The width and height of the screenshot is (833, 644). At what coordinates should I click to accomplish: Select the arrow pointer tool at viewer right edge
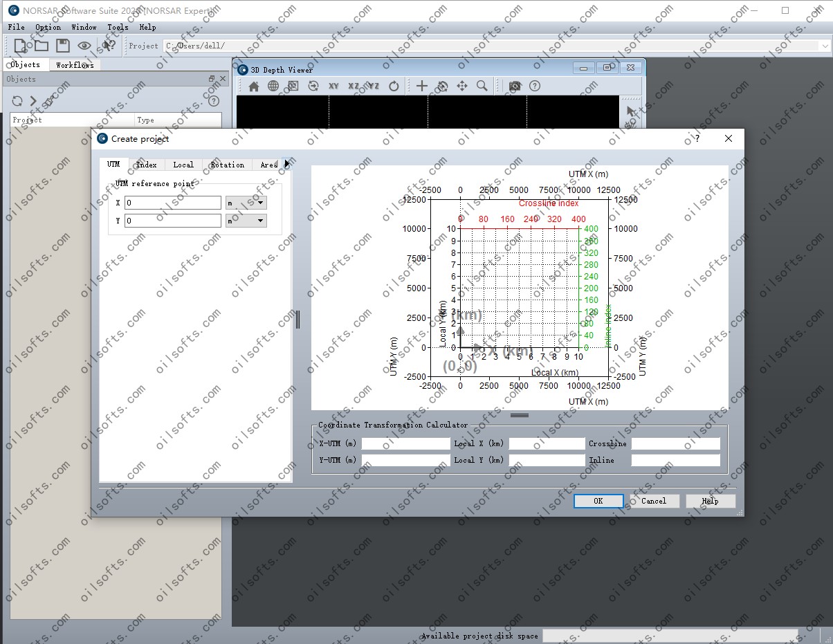click(630, 111)
